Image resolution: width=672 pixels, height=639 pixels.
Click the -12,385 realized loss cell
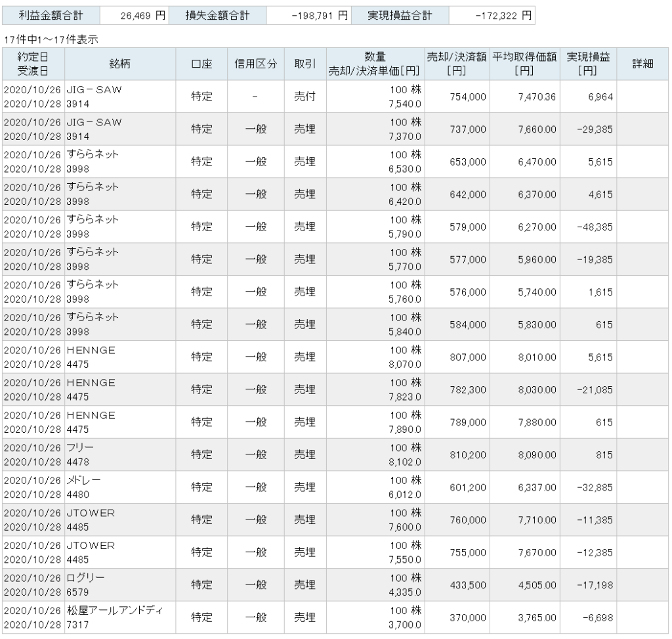click(588, 553)
